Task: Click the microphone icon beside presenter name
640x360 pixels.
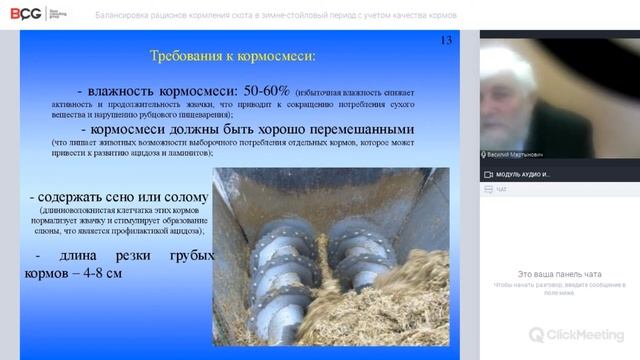Action: 484,155
